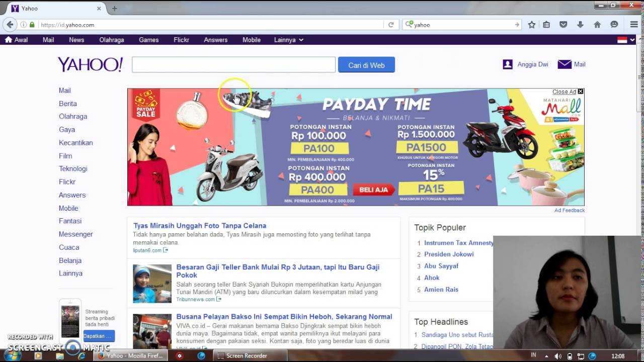
Task: Open Berita in left sidebar
Action: tap(68, 104)
